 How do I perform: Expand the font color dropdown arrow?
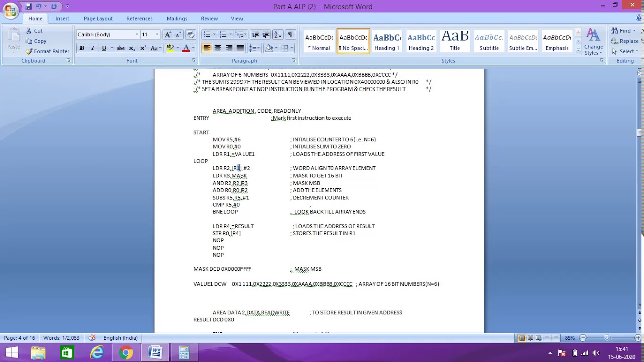pos(193,48)
